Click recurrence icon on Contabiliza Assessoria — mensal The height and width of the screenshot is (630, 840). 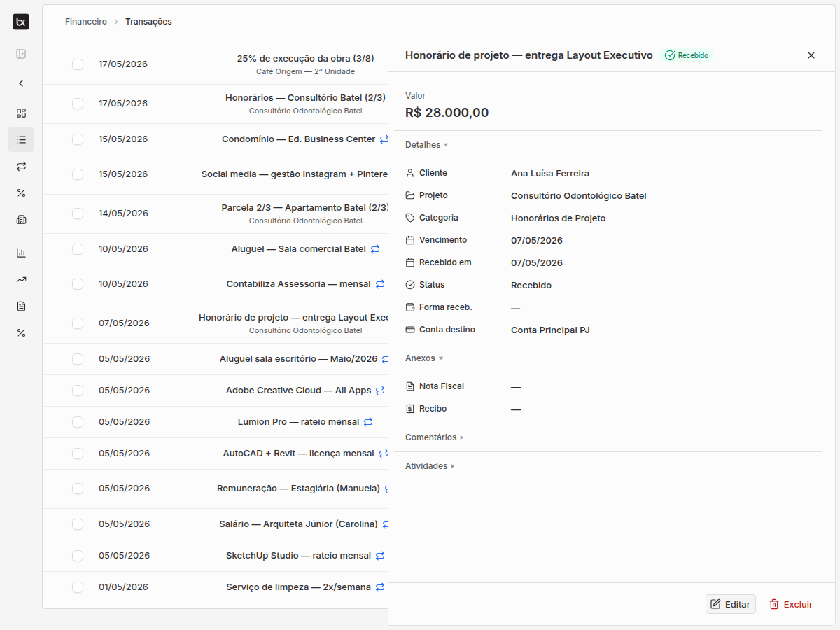pyautogui.click(x=380, y=284)
